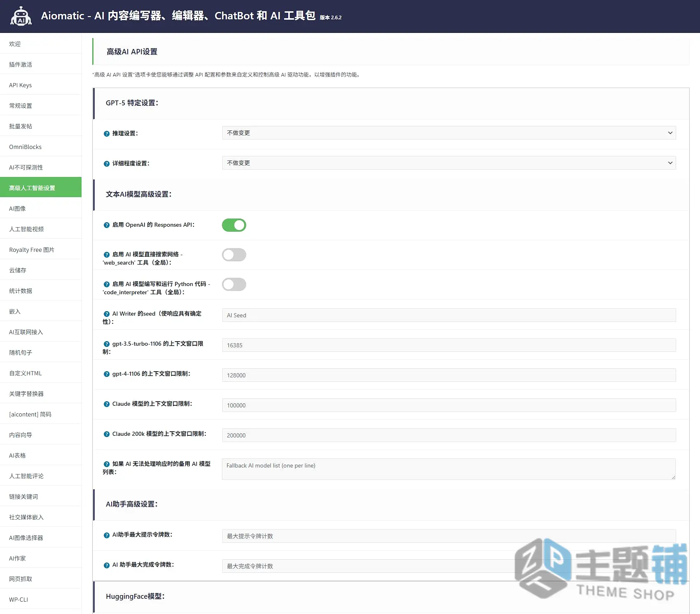Click help icon for Claude 200k 模型的上下文窗口限制
The image size is (700, 614).
click(107, 434)
